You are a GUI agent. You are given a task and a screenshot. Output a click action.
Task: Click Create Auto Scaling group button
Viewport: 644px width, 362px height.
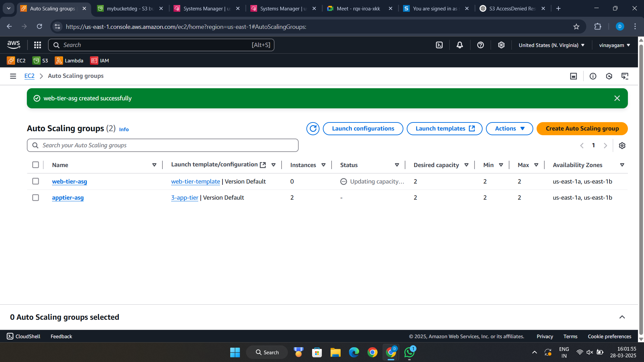(582, 128)
